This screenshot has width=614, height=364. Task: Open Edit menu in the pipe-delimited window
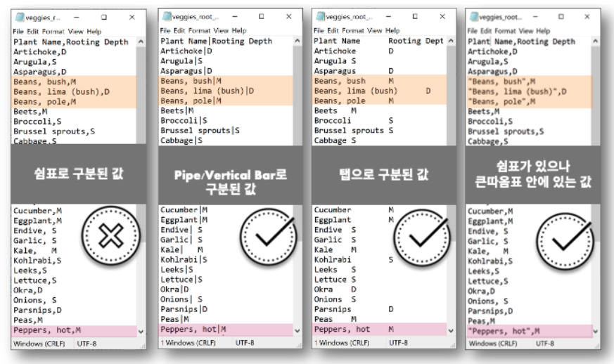pos(179,30)
